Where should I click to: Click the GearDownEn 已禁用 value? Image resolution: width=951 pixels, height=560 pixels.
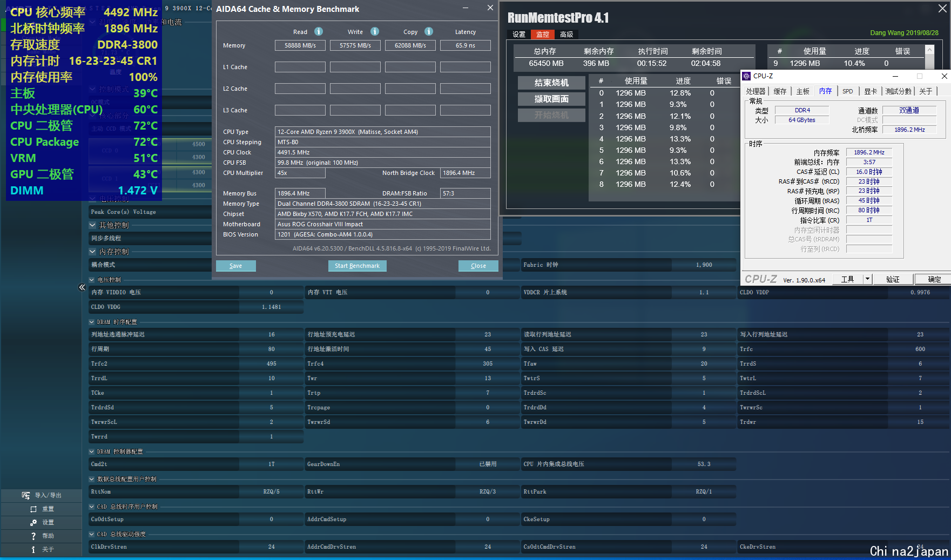click(x=488, y=464)
